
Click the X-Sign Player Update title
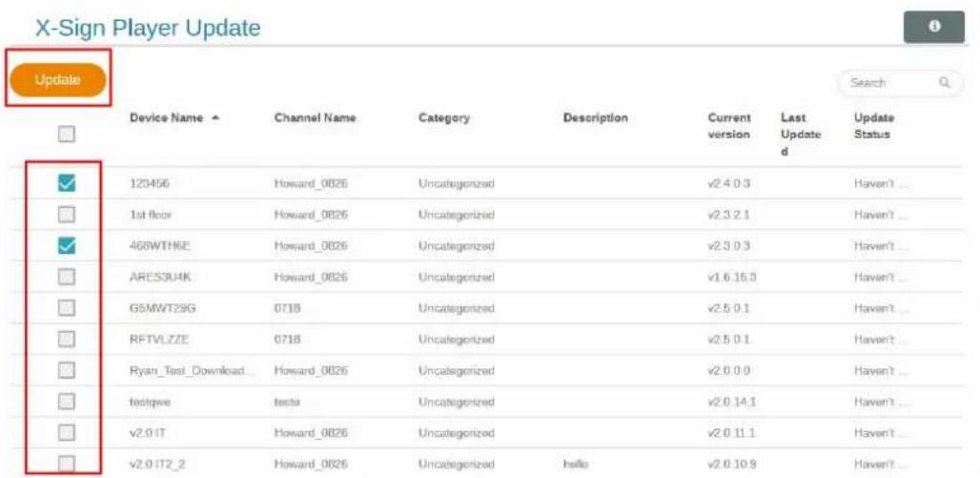click(148, 29)
